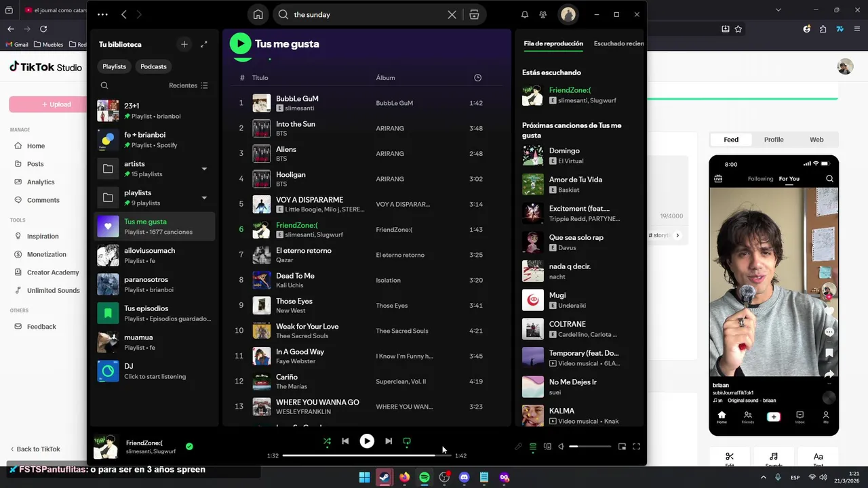This screenshot has height=488, width=868.
Task: Mute Spotify using the speaker icon
Action: click(561, 447)
